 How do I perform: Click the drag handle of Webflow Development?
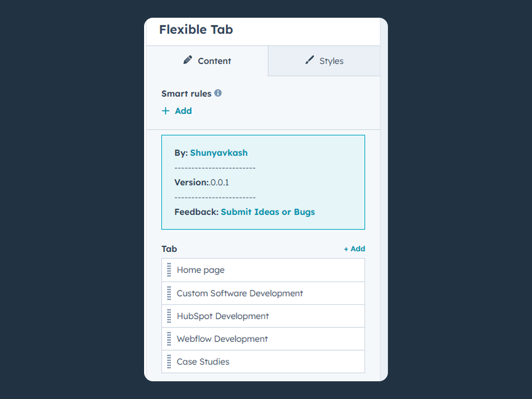pos(169,339)
